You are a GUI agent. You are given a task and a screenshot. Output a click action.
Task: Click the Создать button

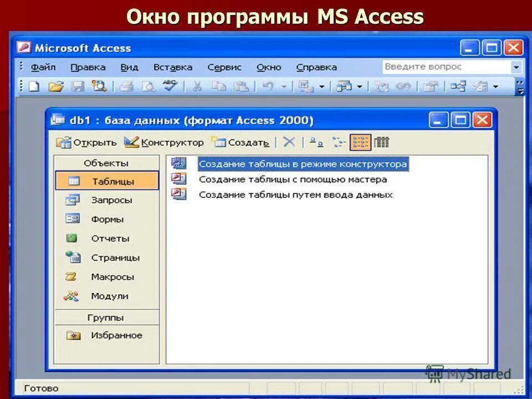pyautogui.click(x=240, y=142)
